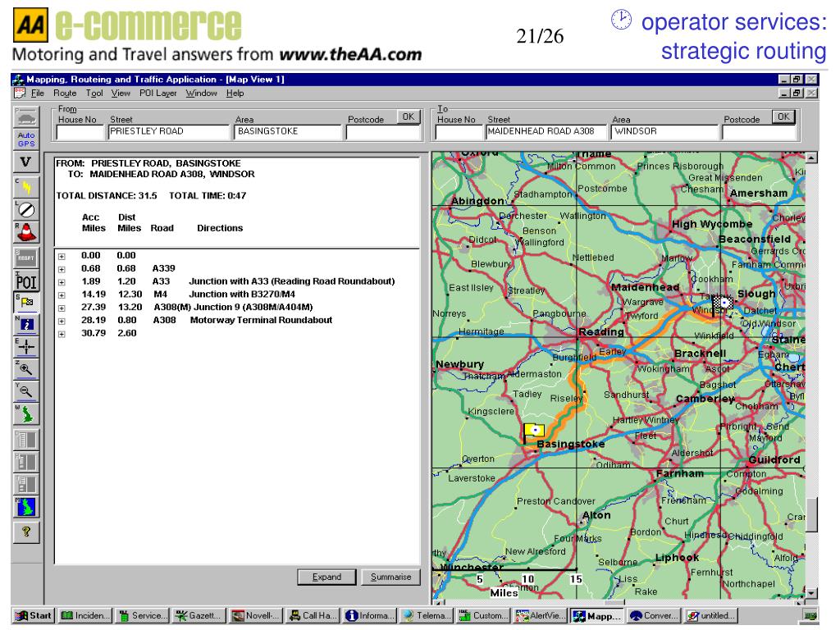Expand the A308 Motorway Terminal Roundabout step
840x630 pixels.
[62, 322]
